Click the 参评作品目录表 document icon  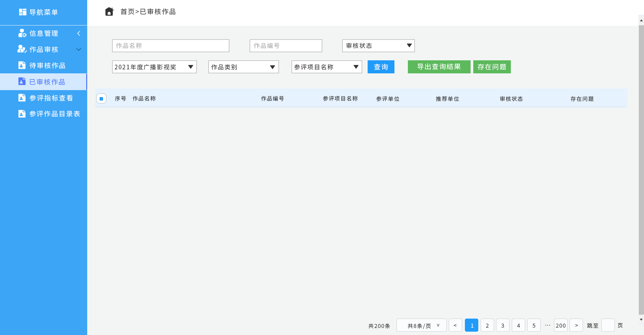tap(22, 114)
